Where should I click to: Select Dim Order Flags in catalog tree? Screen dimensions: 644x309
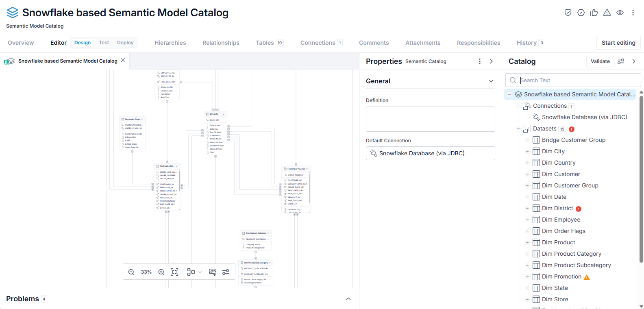[563, 231]
